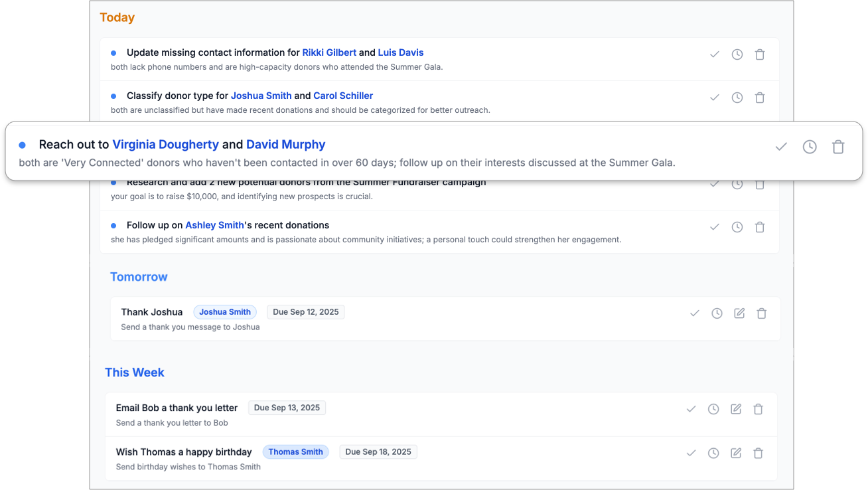868x490 pixels.
Task: Delete the Thank Joshua task
Action: 762,313
